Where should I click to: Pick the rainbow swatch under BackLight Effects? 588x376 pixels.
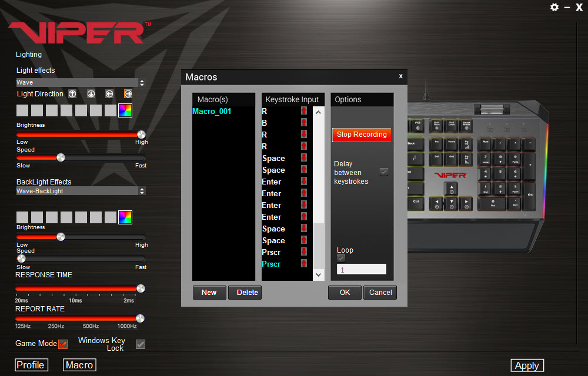tap(125, 217)
